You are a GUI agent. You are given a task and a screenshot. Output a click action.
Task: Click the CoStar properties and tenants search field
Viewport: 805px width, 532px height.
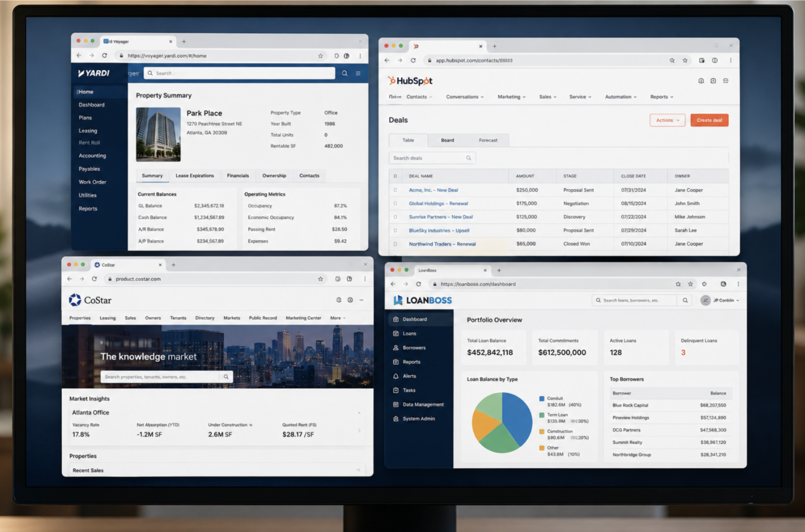click(160, 377)
